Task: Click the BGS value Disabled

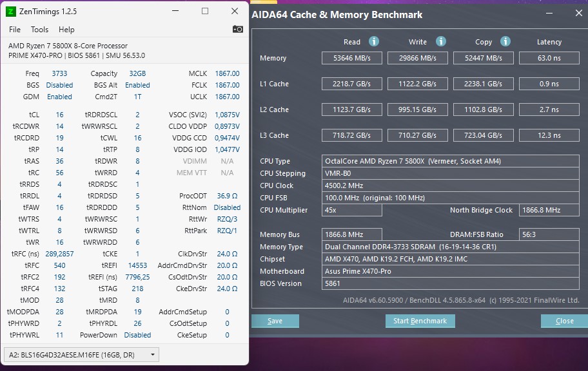Action: (x=59, y=85)
